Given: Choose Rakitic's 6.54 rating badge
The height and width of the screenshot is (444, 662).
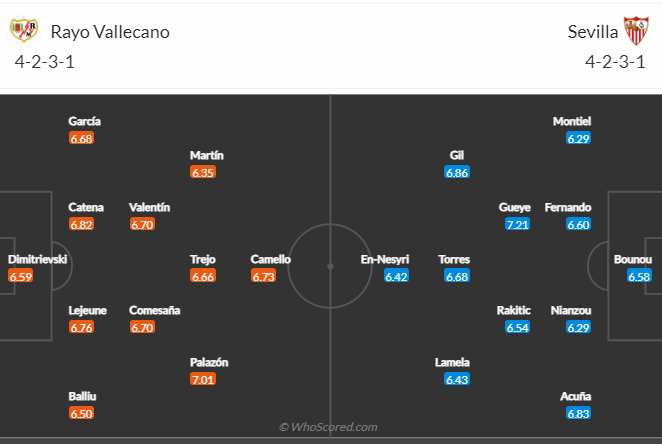Looking at the screenshot, I should point(517,327).
